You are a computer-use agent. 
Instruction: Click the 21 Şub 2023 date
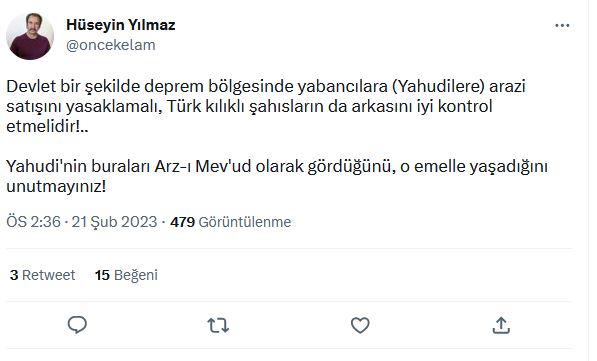click(x=114, y=222)
